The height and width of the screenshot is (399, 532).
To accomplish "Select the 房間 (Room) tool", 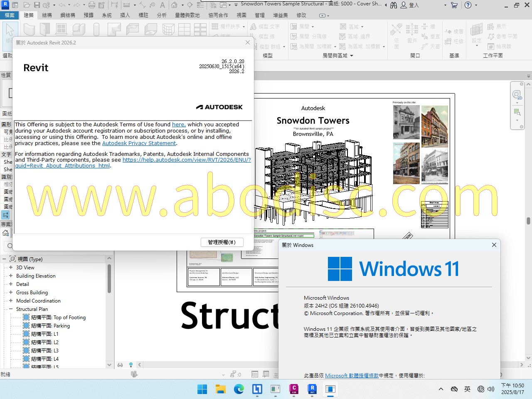I will coord(302,26).
